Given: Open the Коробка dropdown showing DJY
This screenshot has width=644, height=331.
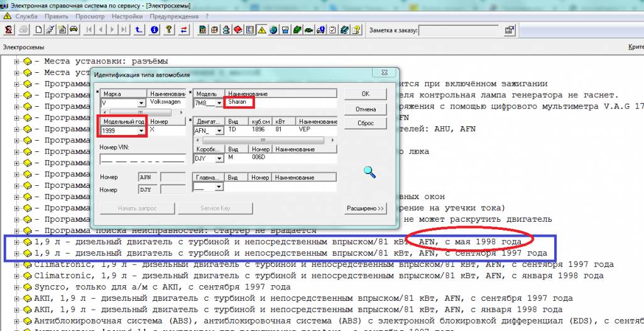Looking at the screenshot, I should coord(219,159).
